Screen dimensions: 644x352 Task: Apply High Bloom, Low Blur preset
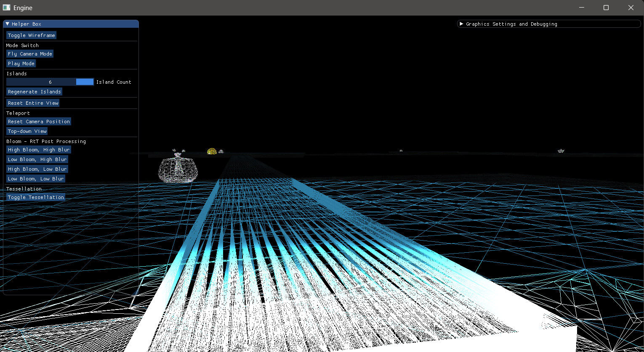(37, 169)
